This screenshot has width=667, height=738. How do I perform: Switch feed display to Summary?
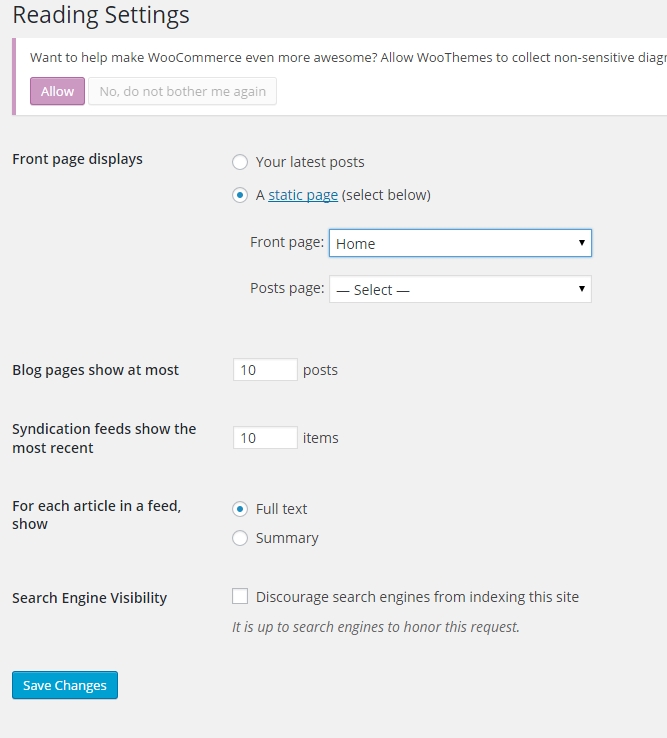(240, 538)
